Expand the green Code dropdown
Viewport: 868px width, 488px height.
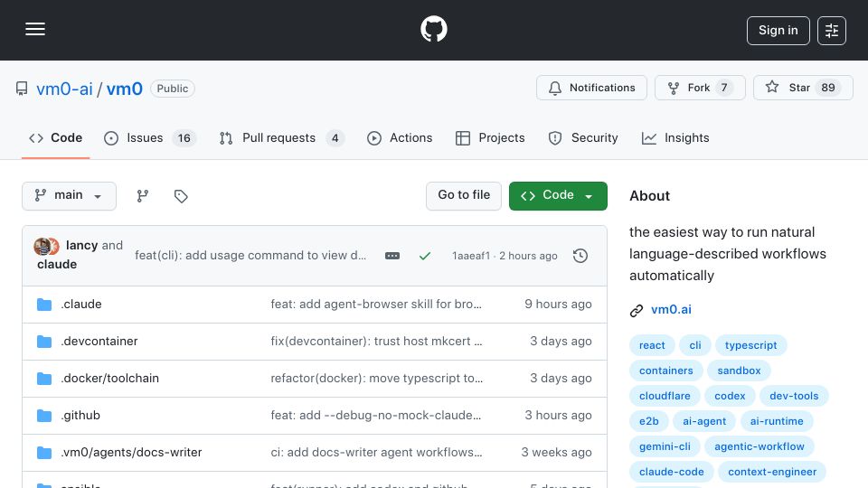[x=558, y=196]
